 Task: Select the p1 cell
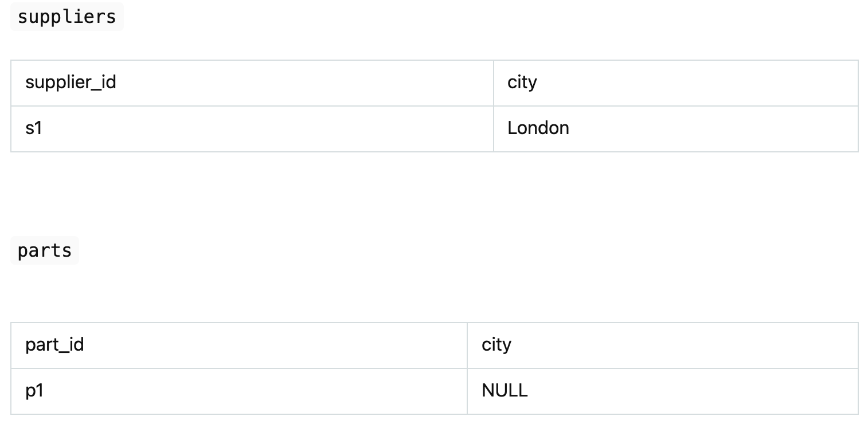tap(34, 391)
